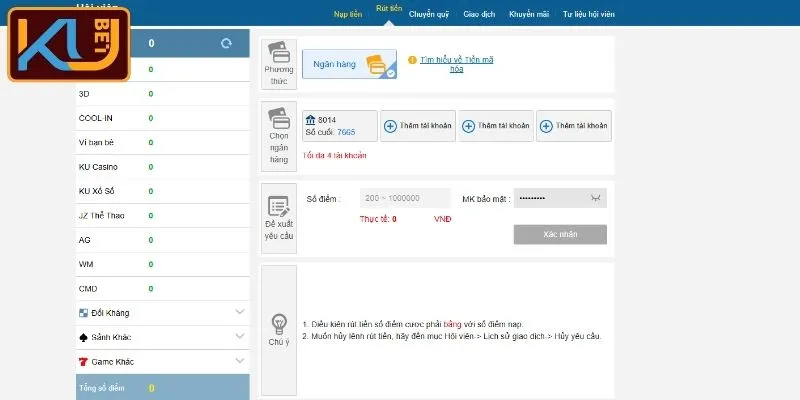Select bank account ending 7665

340,126
